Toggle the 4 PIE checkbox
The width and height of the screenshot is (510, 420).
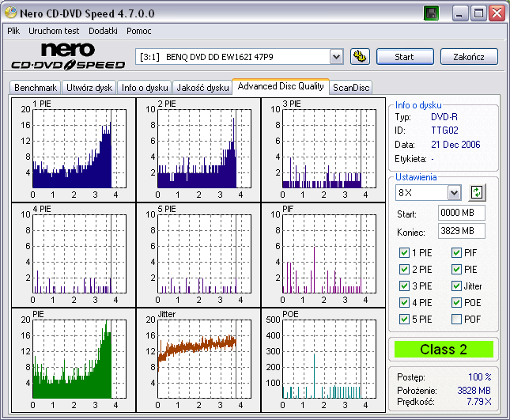tap(404, 303)
